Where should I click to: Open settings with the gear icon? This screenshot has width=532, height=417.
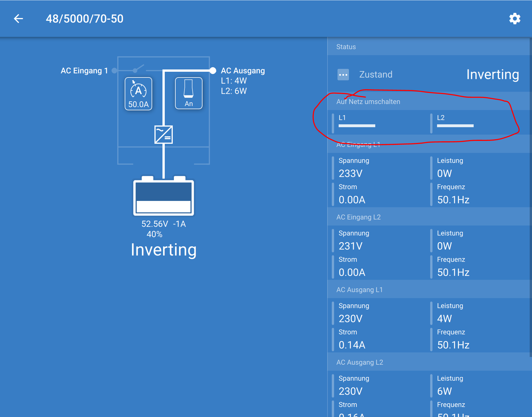[515, 19]
